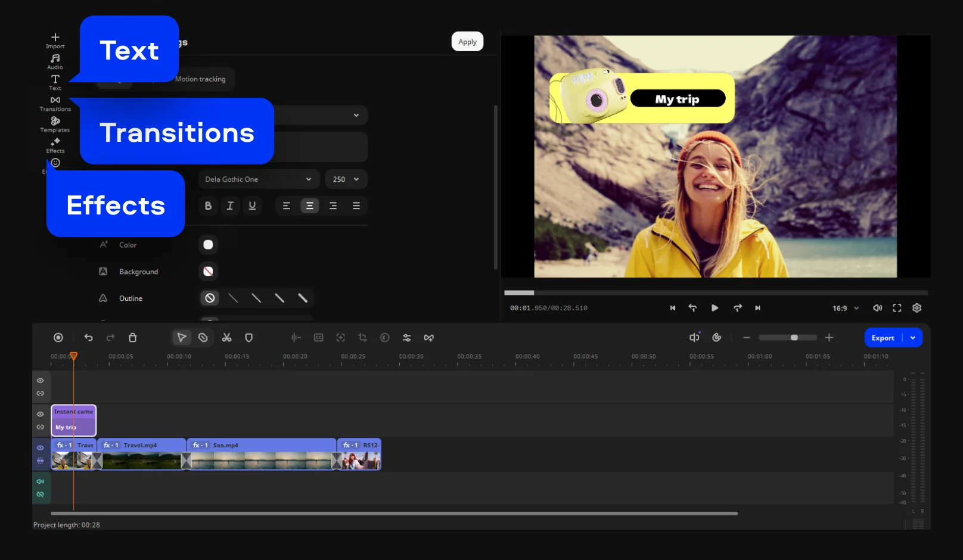Split clip with the scissors tool
963x560 pixels.
tap(226, 338)
